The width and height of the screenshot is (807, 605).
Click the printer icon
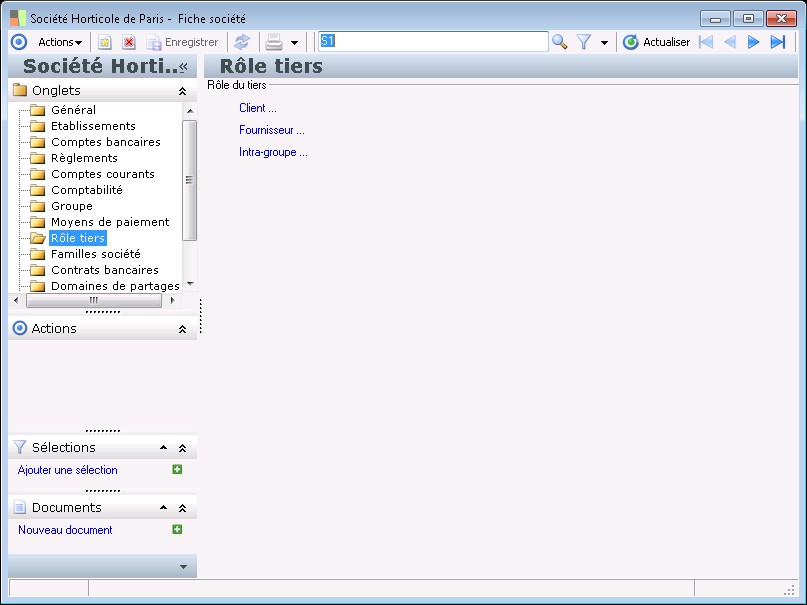pyautogui.click(x=274, y=42)
